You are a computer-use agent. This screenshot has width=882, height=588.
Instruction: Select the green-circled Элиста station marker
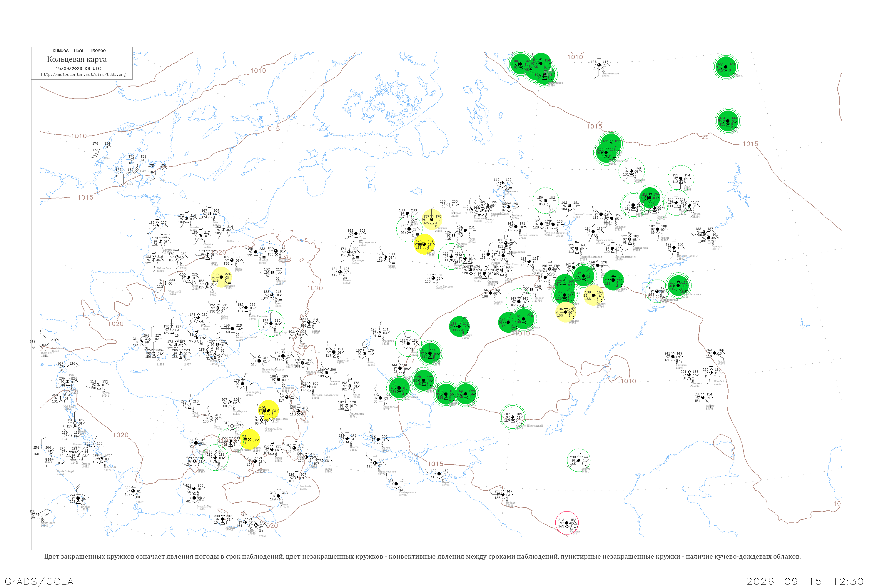(x=579, y=460)
